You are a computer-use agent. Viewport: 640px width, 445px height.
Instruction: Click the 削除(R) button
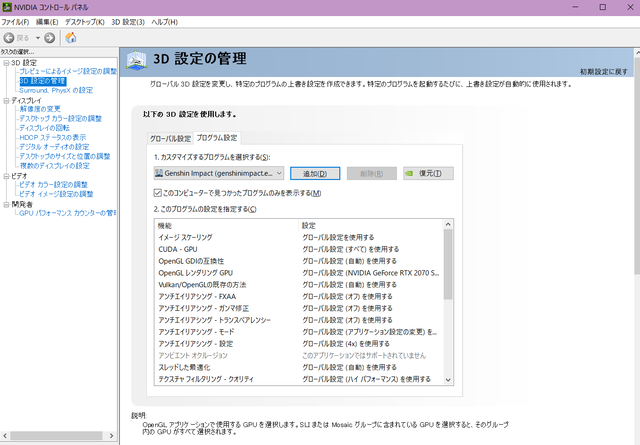371,174
